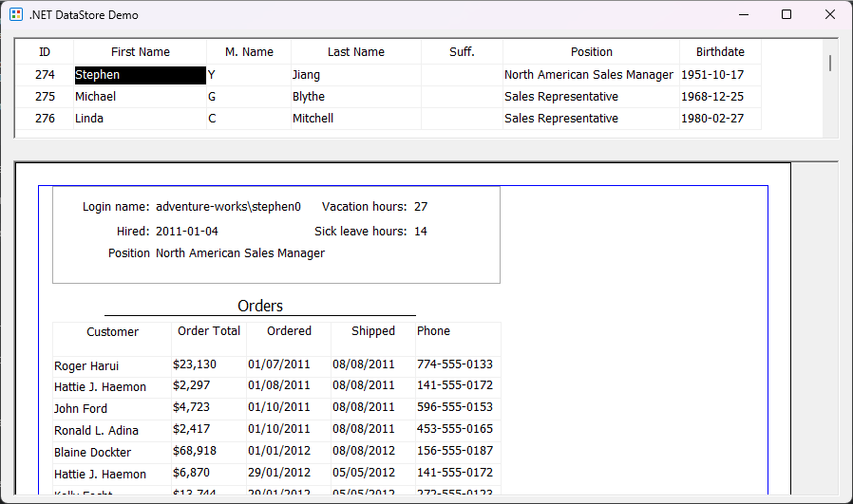
Task: Click the Last Name column header
Action: pos(356,52)
